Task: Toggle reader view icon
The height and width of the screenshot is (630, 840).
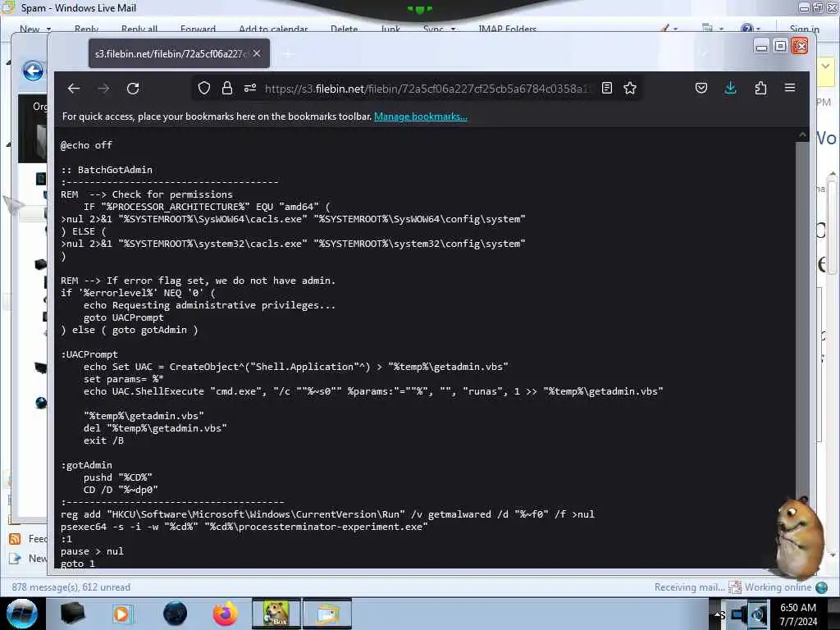Action: [x=606, y=88]
